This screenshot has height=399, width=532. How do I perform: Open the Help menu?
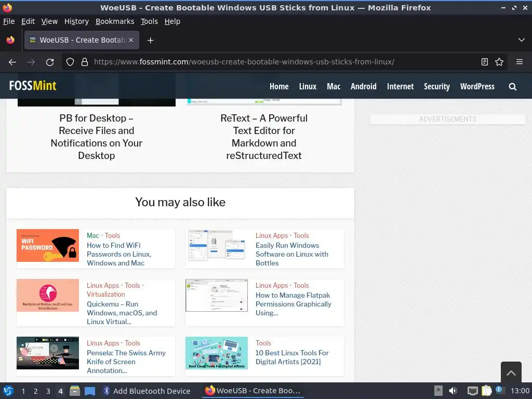click(x=172, y=21)
